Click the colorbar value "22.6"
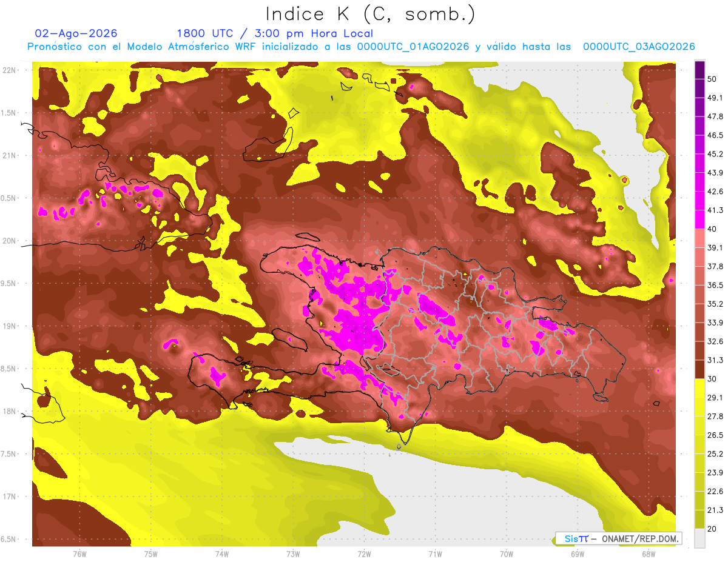Viewport: 728px width, 562px height. pyautogui.click(x=715, y=491)
